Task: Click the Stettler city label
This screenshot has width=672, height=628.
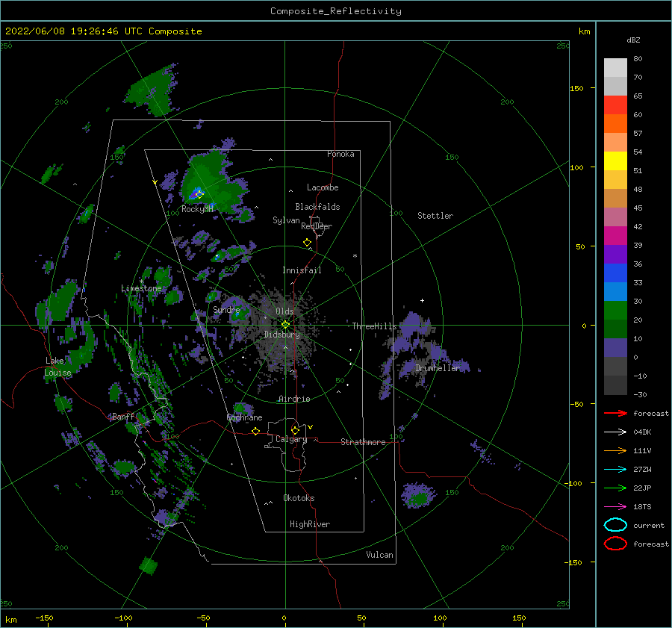Action: point(435,216)
